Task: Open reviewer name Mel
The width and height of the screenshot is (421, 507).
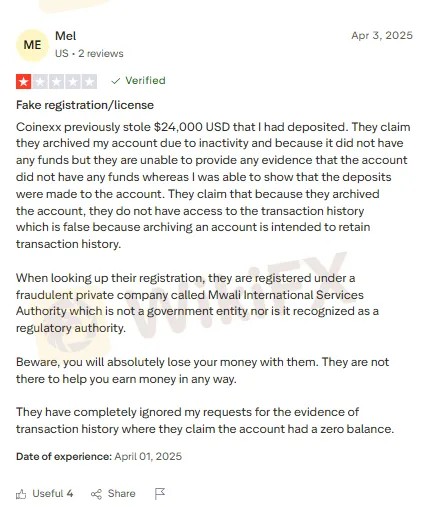Action: pyautogui.click(x=66, y=36)
